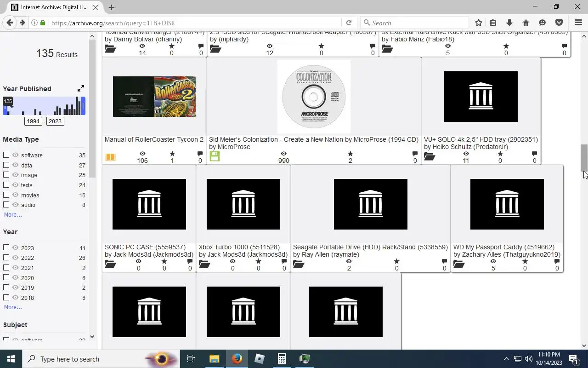
Task: Go back with the browser back arrow
Action: tap(9, 23)
